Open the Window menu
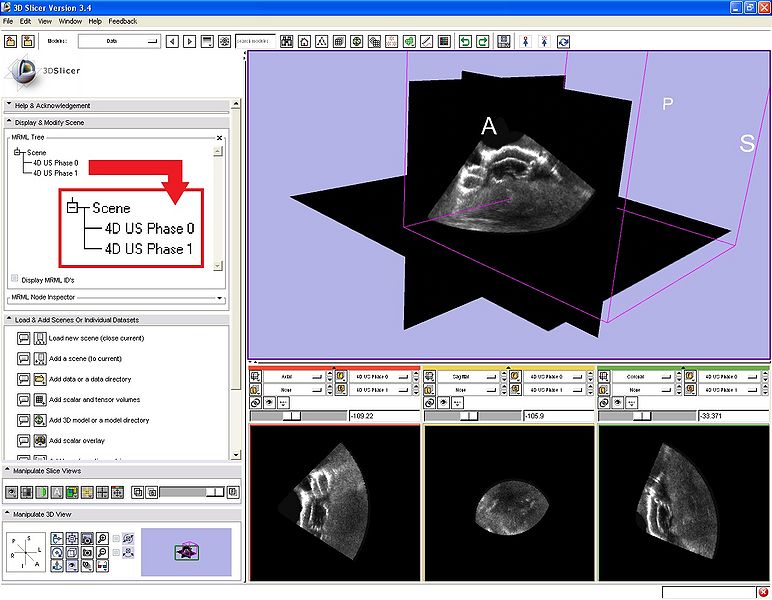772x600 pixels. [70, 21]
